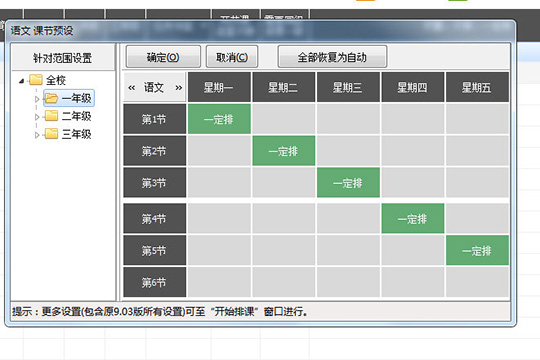Click the 提示 hint text at bottom

[x=160, y=311]
